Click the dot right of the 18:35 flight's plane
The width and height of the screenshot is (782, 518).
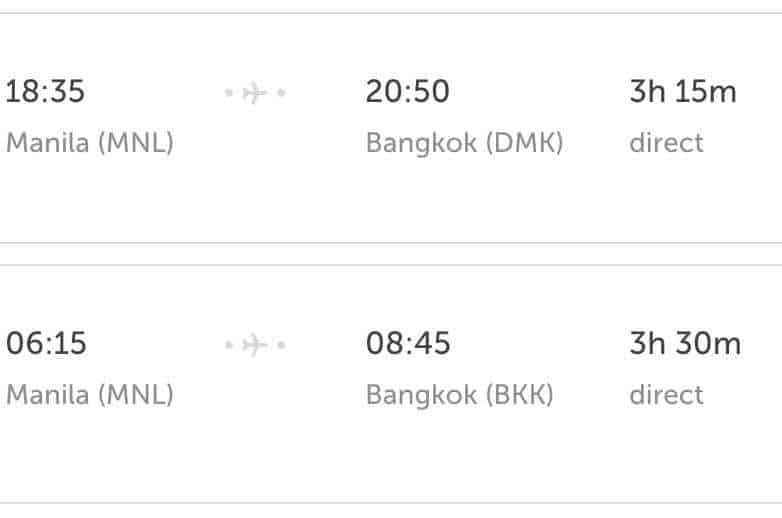282,93
